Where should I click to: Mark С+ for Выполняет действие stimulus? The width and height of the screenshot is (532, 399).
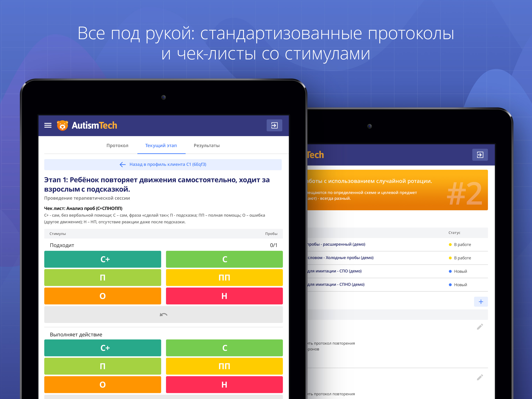pyautogui.click(x=103, y=348)
